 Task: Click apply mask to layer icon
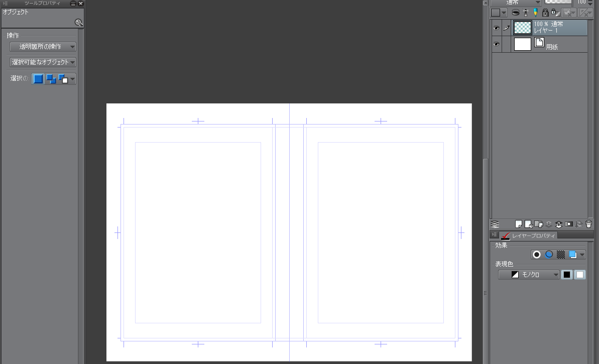[579, 224]
